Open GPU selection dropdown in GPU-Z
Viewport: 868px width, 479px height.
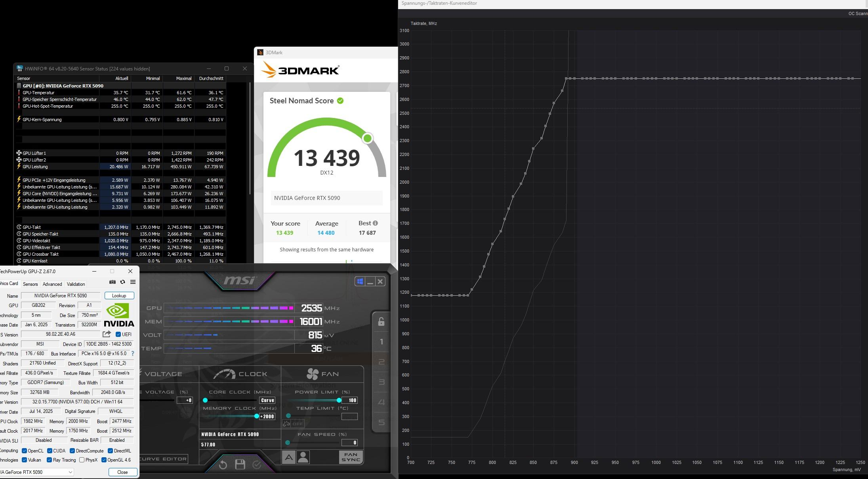[x=70, y=472]
